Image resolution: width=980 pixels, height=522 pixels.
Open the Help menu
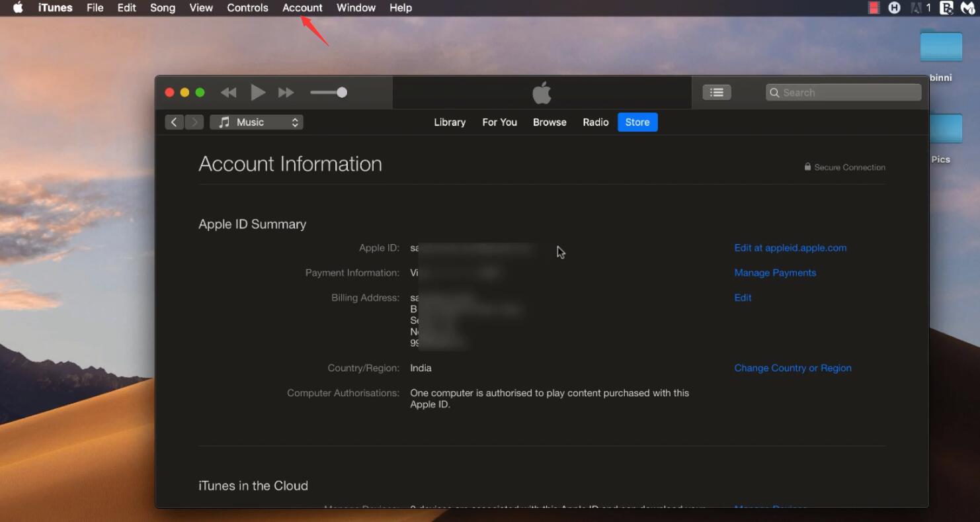tap(401, 8)
